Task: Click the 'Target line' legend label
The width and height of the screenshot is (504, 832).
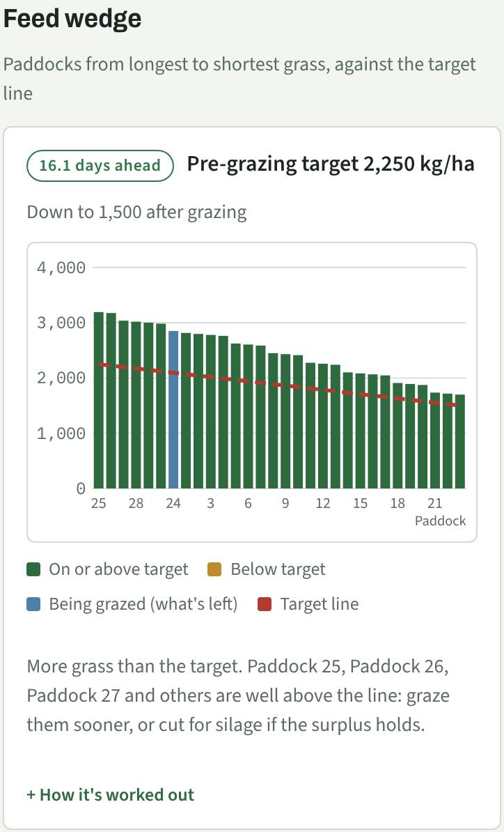Action: (320, 604)
